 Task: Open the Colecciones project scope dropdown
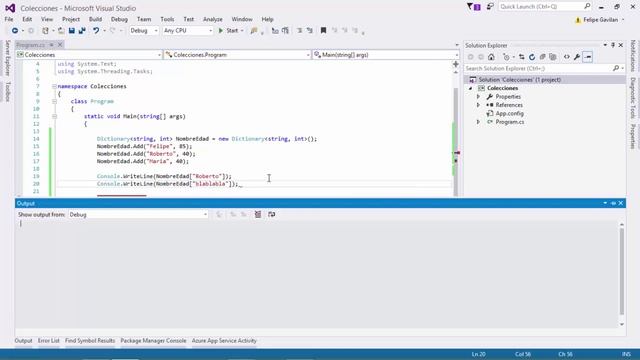89,55
